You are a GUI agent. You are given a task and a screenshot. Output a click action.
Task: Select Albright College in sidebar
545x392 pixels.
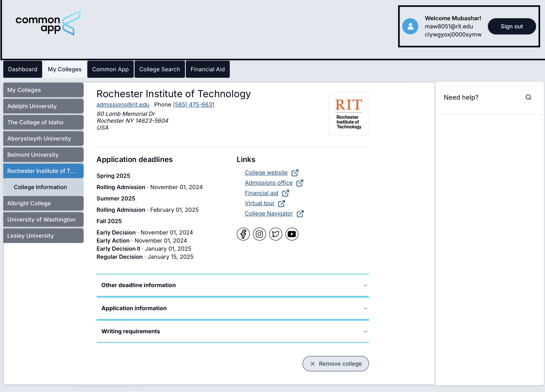43,203
